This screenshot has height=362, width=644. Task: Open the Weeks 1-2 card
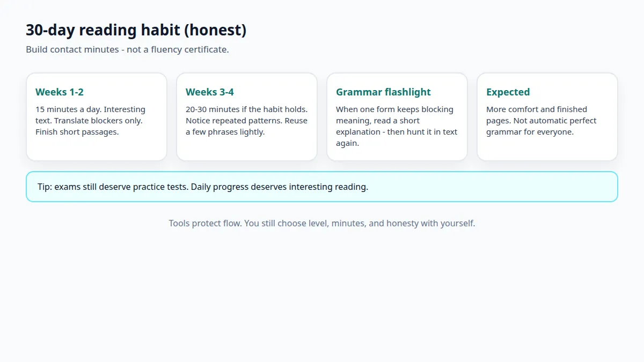tap(97, 117)
